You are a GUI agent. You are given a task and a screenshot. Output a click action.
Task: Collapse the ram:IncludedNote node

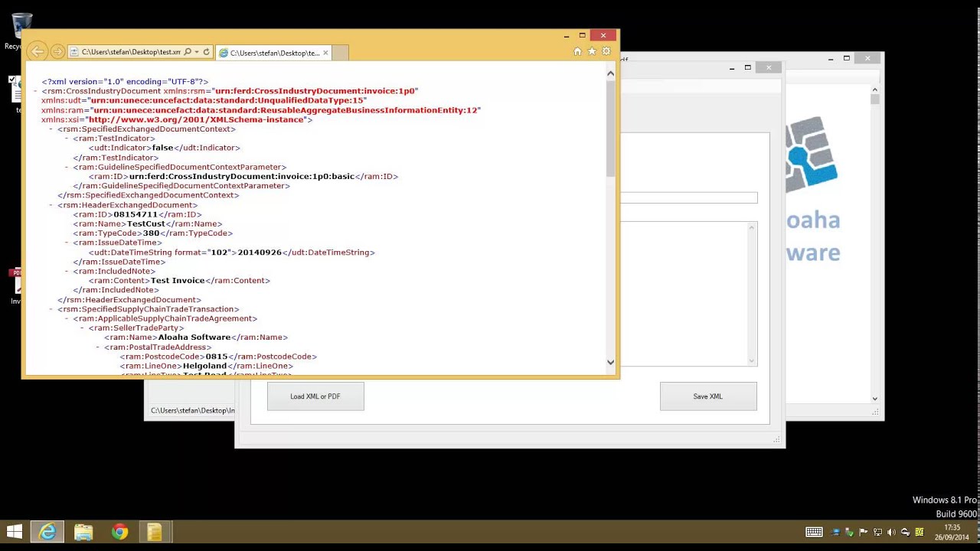point(67,271)
